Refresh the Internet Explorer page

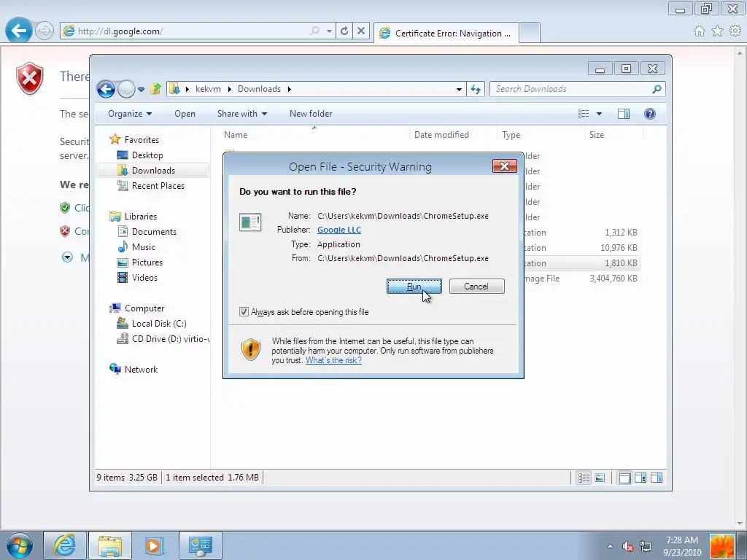coord(344,31)
